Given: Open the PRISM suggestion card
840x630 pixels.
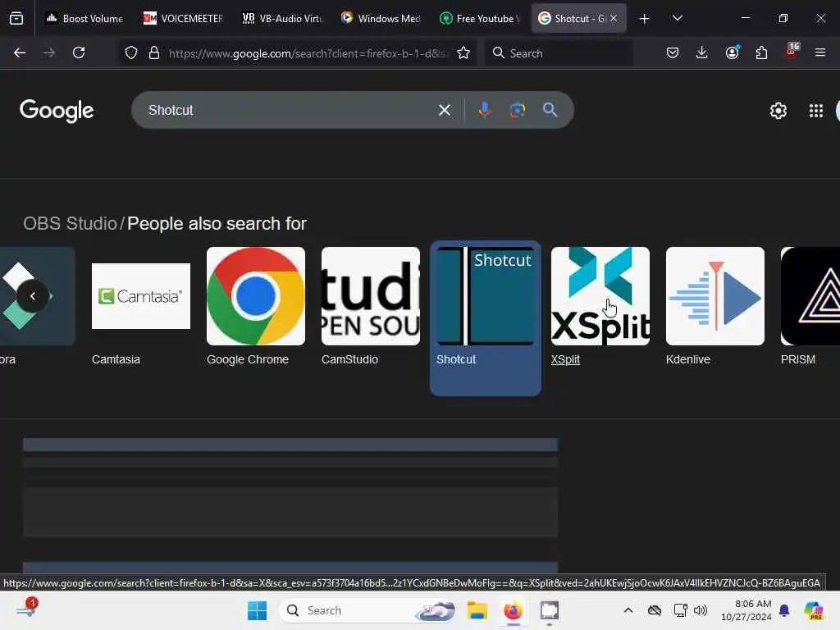Looking at the screenshot, I should point(810,307).
